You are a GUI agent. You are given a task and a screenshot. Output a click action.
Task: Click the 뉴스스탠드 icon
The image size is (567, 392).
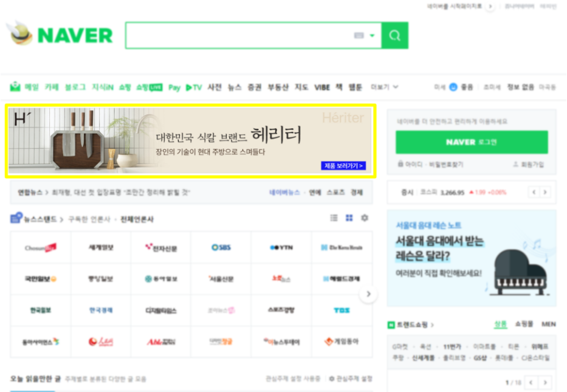click(x=16, y=218)
